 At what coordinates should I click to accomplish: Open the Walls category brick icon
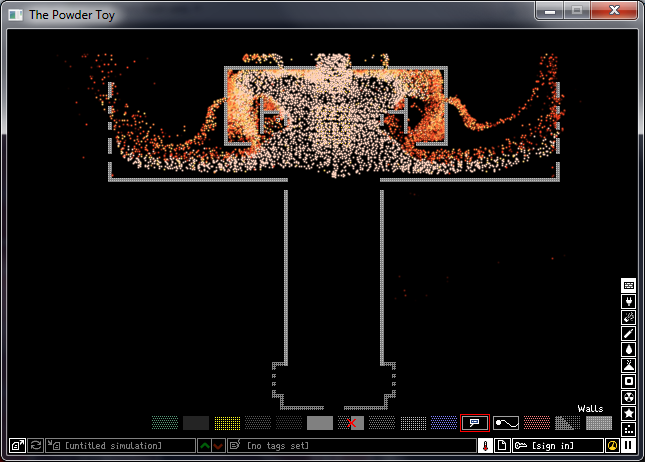[x=628, y=285]
